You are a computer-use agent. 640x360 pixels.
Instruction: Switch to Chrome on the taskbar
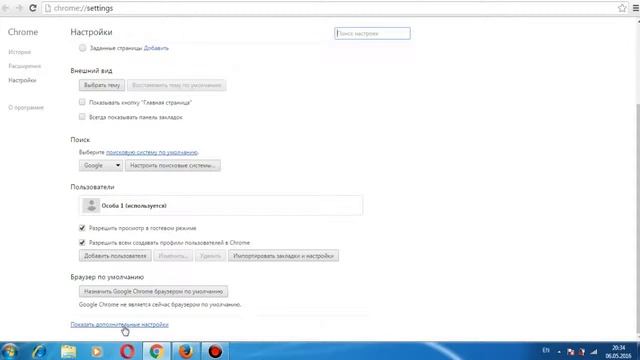pos(156,351)
